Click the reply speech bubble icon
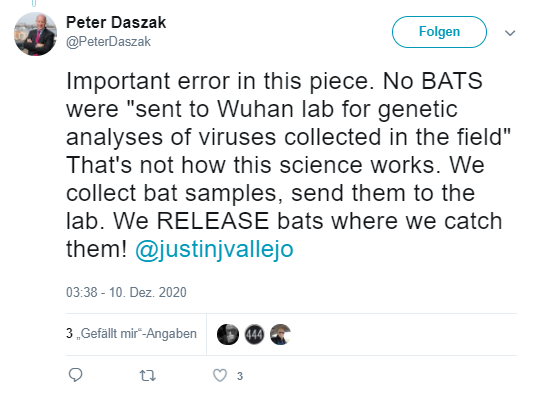 pos(75,375)
